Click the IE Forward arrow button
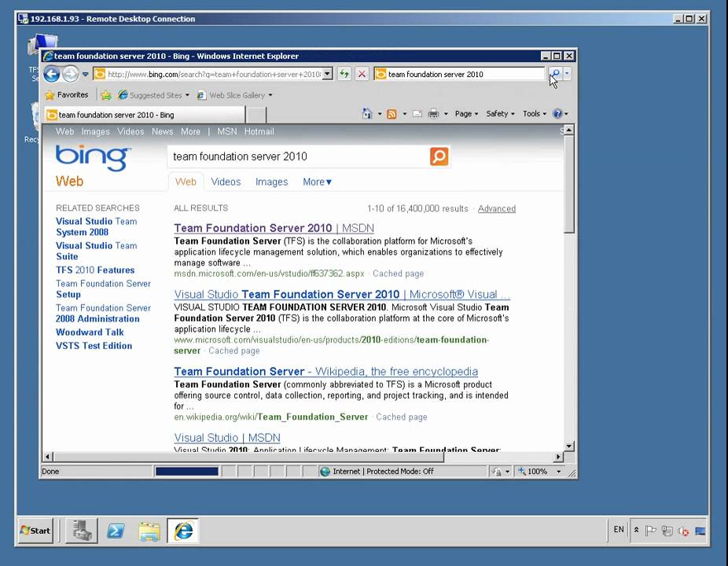Screen dimensions: 728x566 [71, 74]
